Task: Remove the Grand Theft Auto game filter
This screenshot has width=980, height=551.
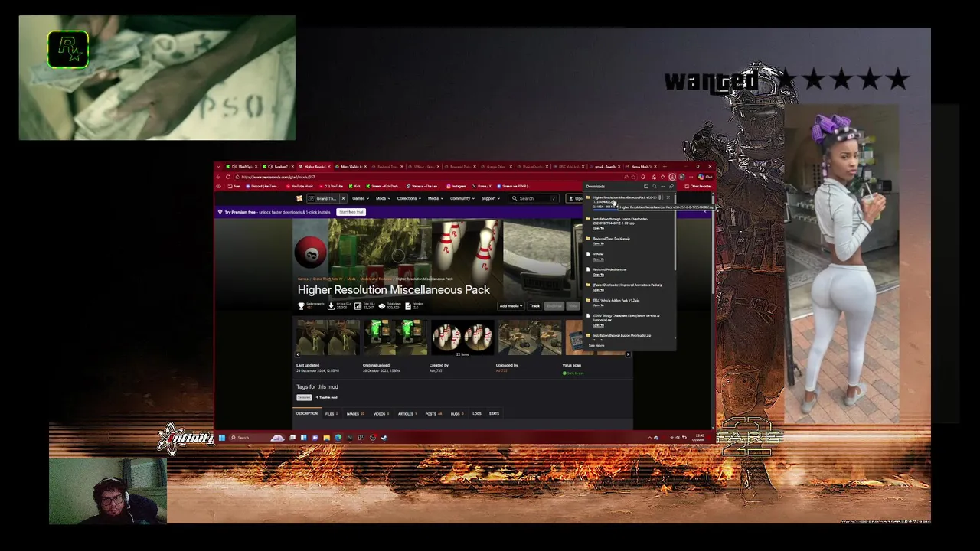Action: click(343, 198)
